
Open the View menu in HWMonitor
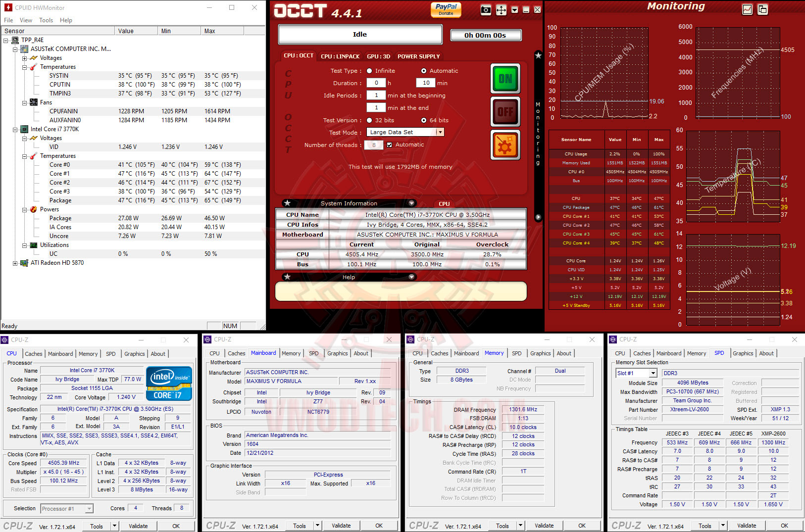[x=26, y=20]
